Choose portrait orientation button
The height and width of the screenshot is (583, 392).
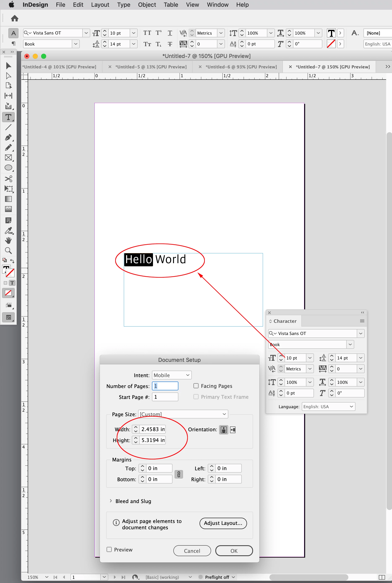223,430
